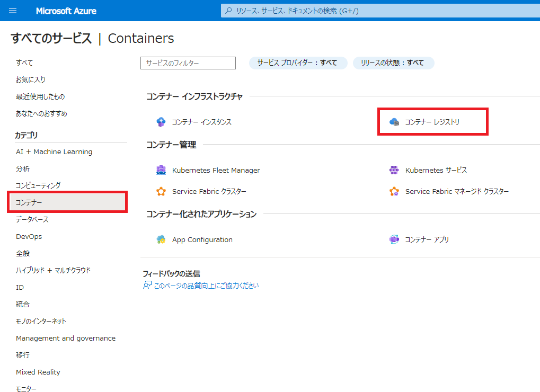The image size is (540, 392).
Task: Select データベース category
Action: coord(32,219)
